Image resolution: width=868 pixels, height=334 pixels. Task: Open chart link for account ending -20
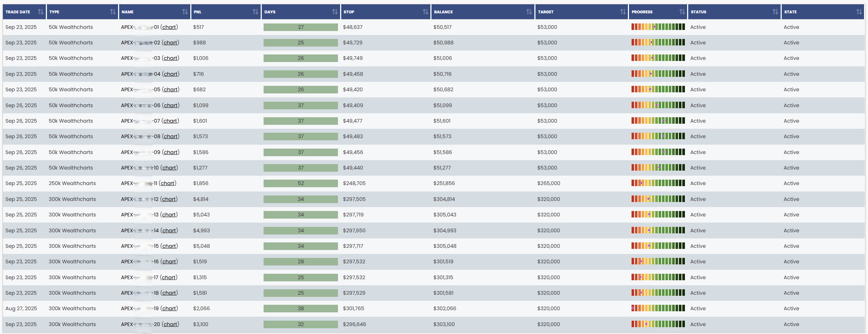[170, 324]
